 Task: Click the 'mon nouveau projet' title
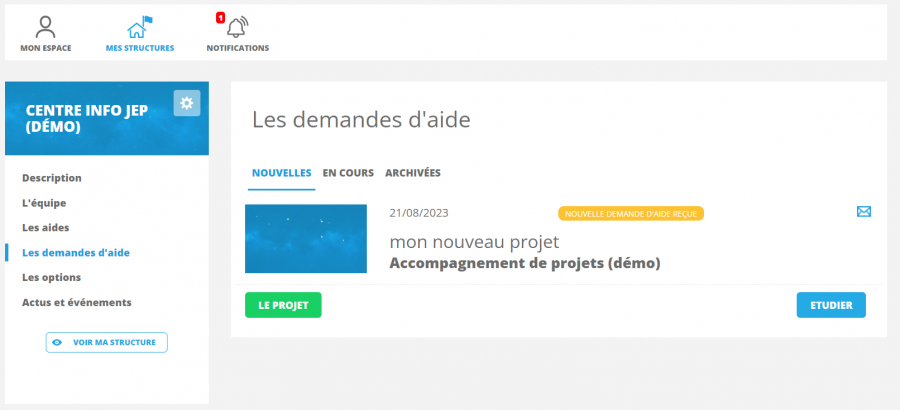[x=474, y=242]
